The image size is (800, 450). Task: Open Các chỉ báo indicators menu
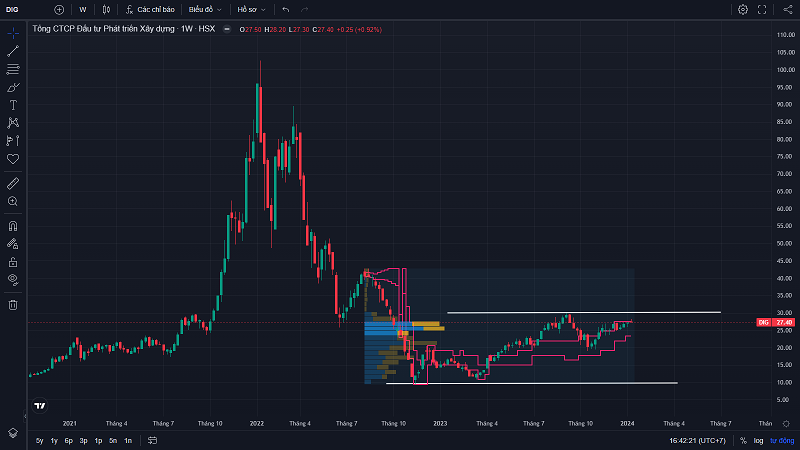pyautogui.click(x=152, y=9)
